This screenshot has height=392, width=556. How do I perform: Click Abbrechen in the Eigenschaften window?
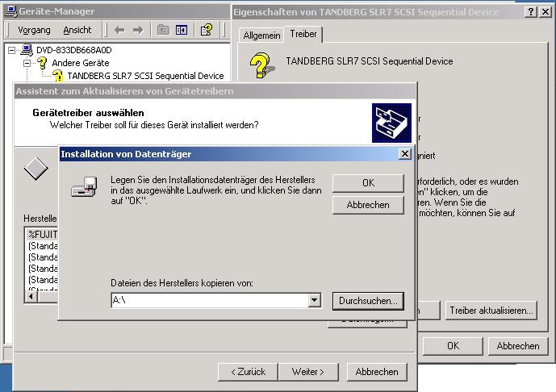(x=518, y=346)
